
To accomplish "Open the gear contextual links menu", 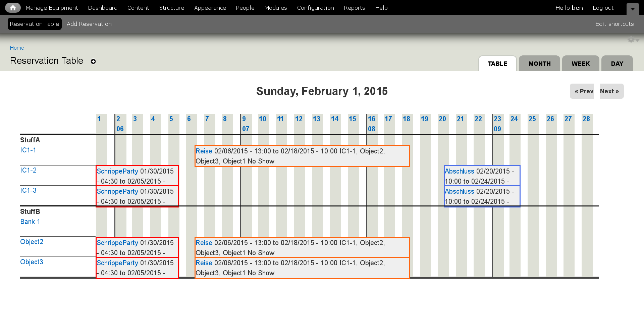I will pos(633,40).
